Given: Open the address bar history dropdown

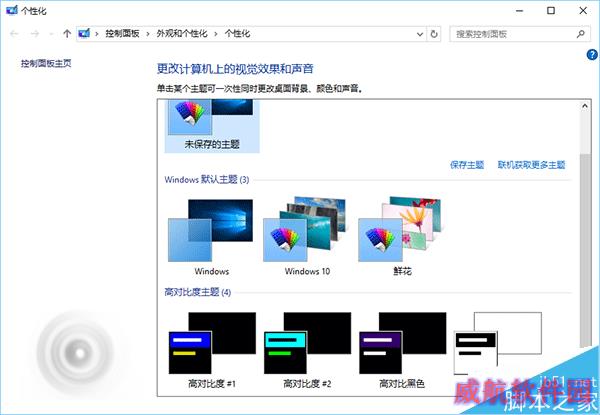Looking at the screenshot, I should pos(420,34).
